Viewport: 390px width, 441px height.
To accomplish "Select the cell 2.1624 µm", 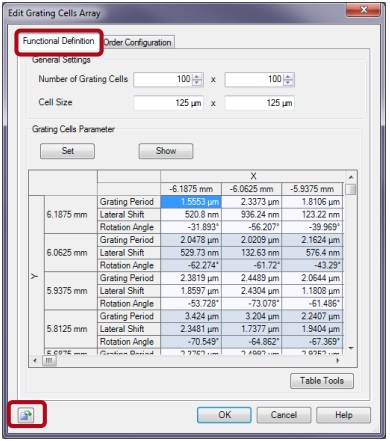I will pos(312,240).
